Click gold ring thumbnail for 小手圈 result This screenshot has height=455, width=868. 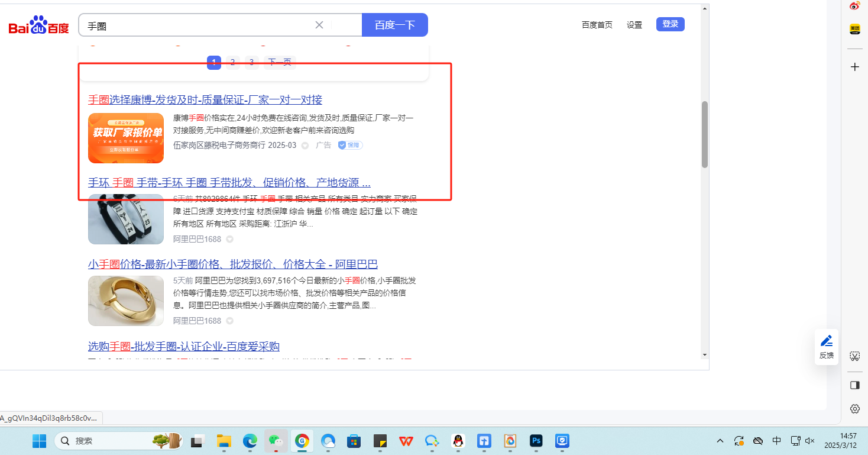tap(126, 301)
